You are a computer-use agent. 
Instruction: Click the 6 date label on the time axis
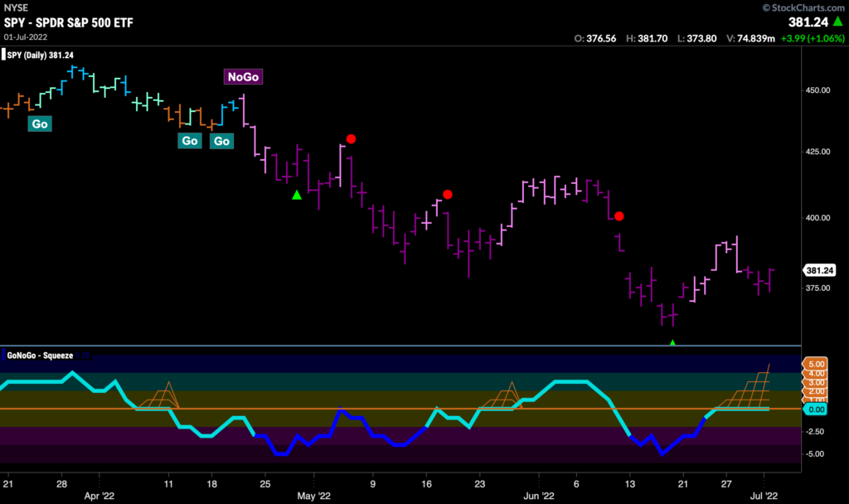(x=576, y=484)
